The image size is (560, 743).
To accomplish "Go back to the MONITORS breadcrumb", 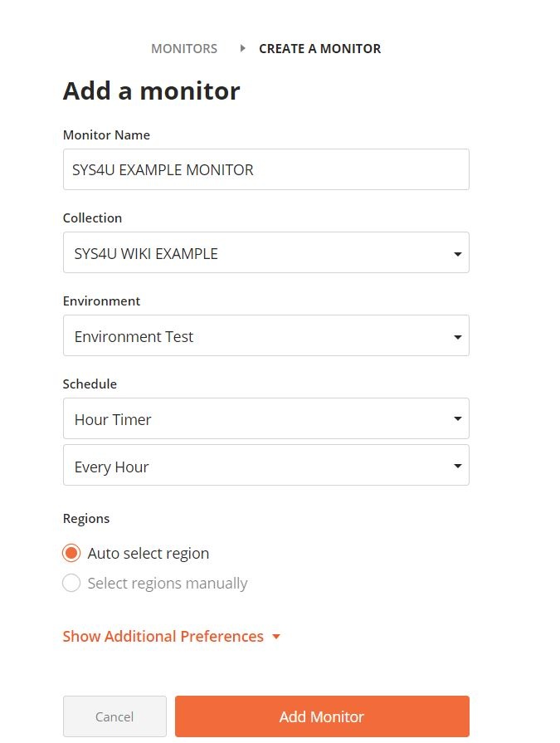I will tap(184, 48).
